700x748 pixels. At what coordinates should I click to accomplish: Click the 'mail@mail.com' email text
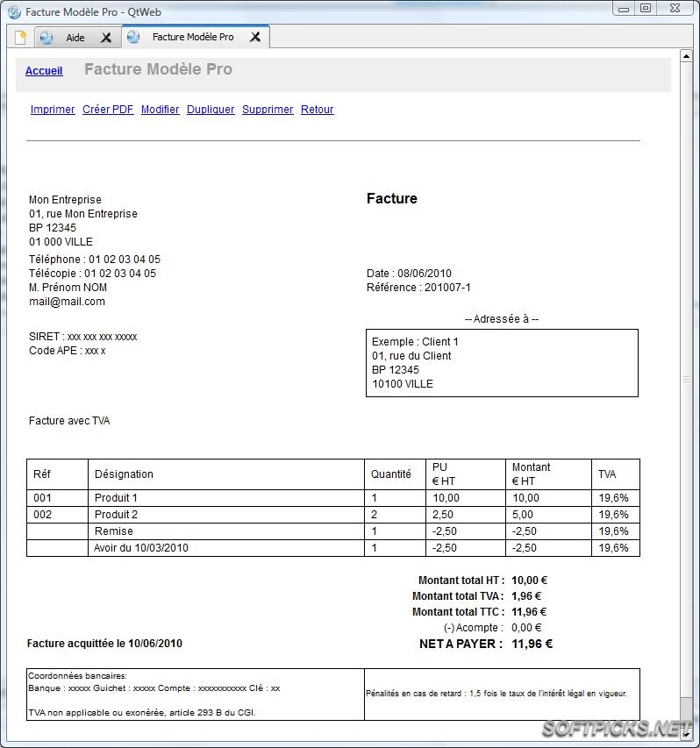(x=67, y=302)
